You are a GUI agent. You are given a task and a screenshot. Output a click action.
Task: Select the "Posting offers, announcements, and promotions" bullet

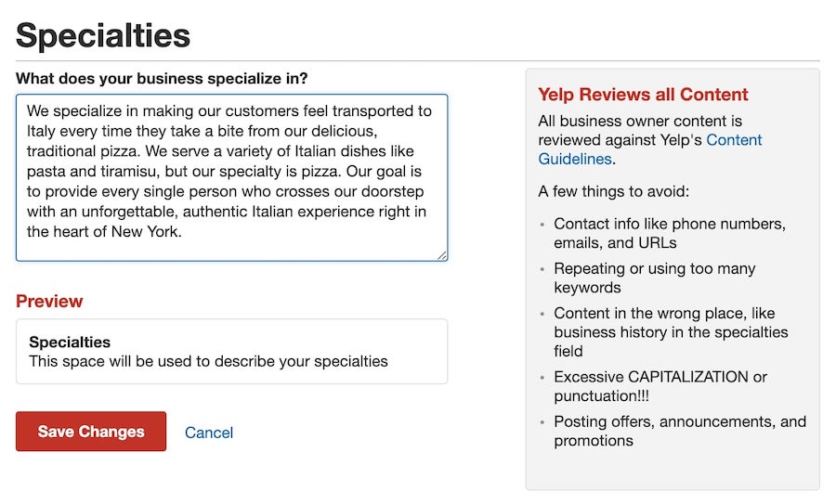679,431
